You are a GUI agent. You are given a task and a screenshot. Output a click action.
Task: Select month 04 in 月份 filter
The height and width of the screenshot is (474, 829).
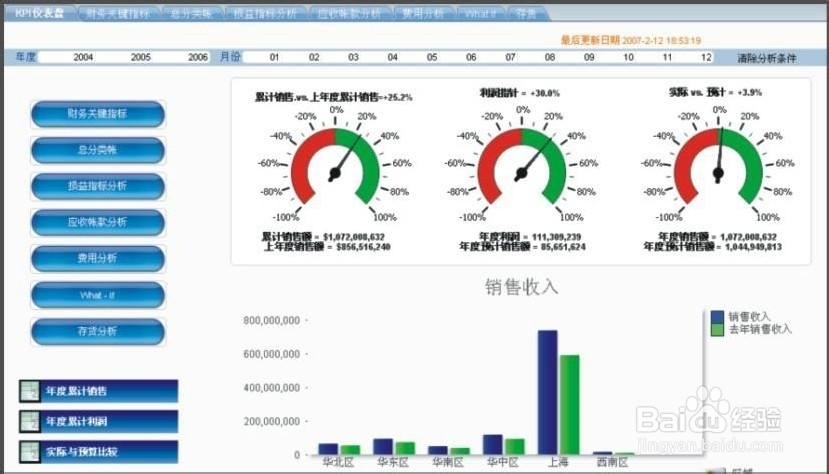click(392, 57)
